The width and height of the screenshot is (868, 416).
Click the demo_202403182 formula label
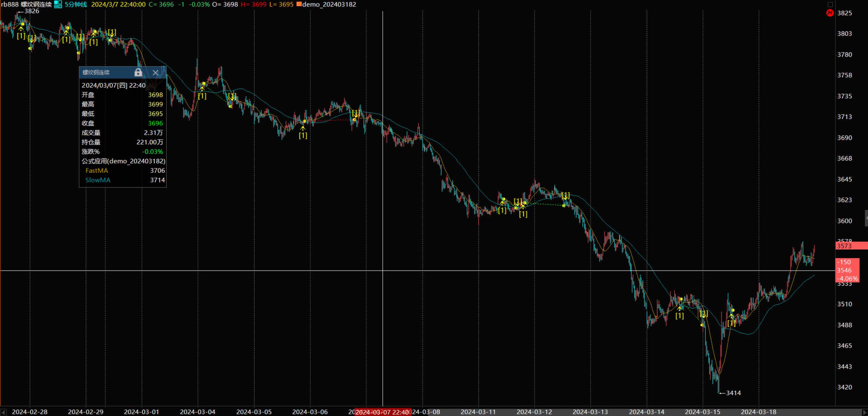(329, 4)
